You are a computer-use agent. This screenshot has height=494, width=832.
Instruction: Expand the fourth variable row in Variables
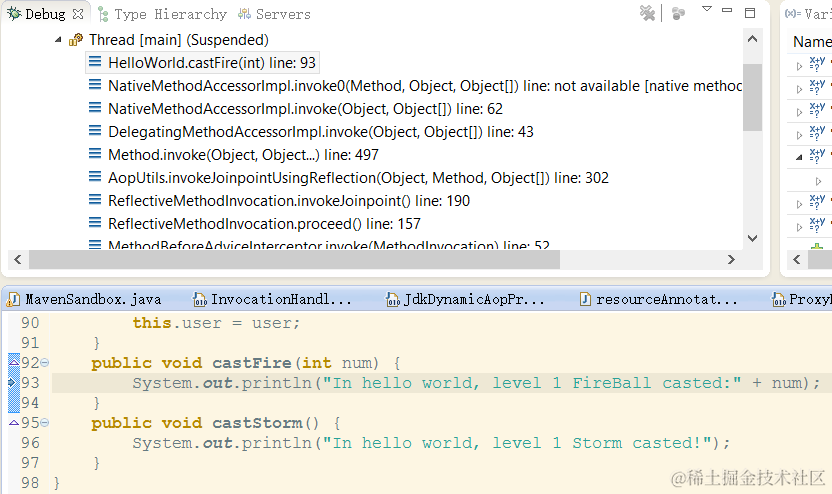point(799,135)
